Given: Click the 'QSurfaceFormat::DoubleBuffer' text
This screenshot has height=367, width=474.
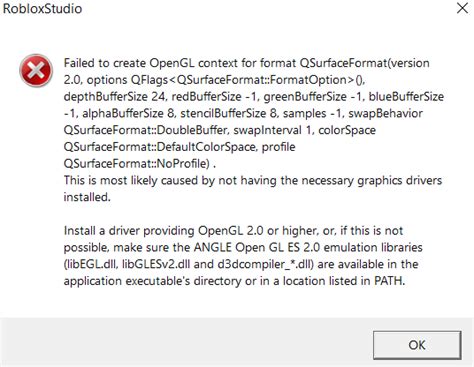Looking at the screenshot, I should pos(146,130).
